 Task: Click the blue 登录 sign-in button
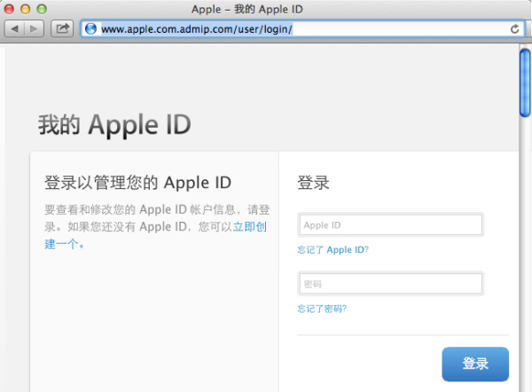(475, 364)
